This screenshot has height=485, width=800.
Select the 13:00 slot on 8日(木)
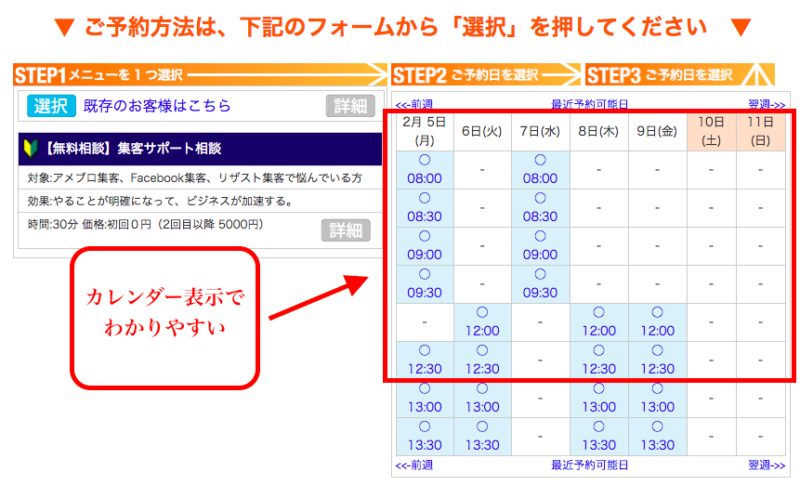tap(599, 399)
